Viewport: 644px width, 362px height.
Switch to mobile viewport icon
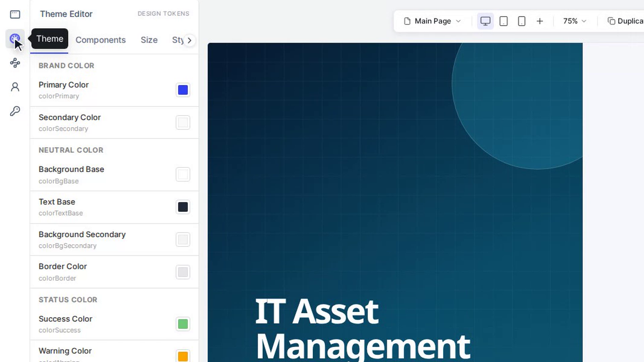(522, 21)
